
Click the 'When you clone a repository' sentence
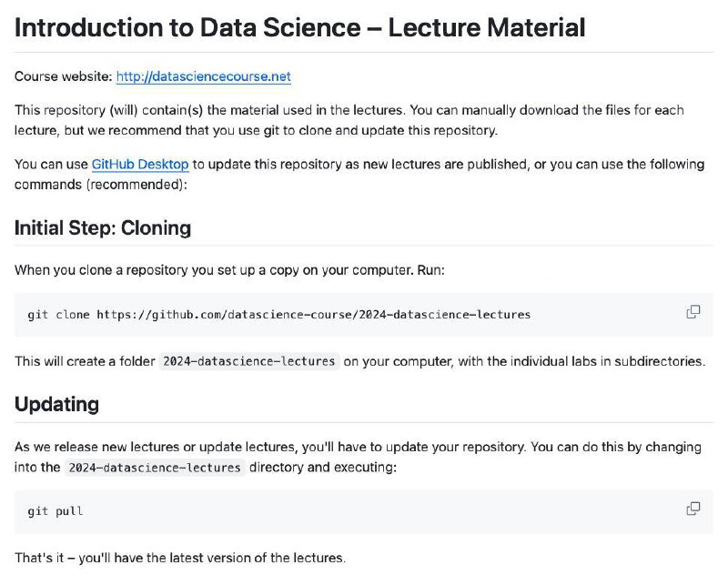229,270
